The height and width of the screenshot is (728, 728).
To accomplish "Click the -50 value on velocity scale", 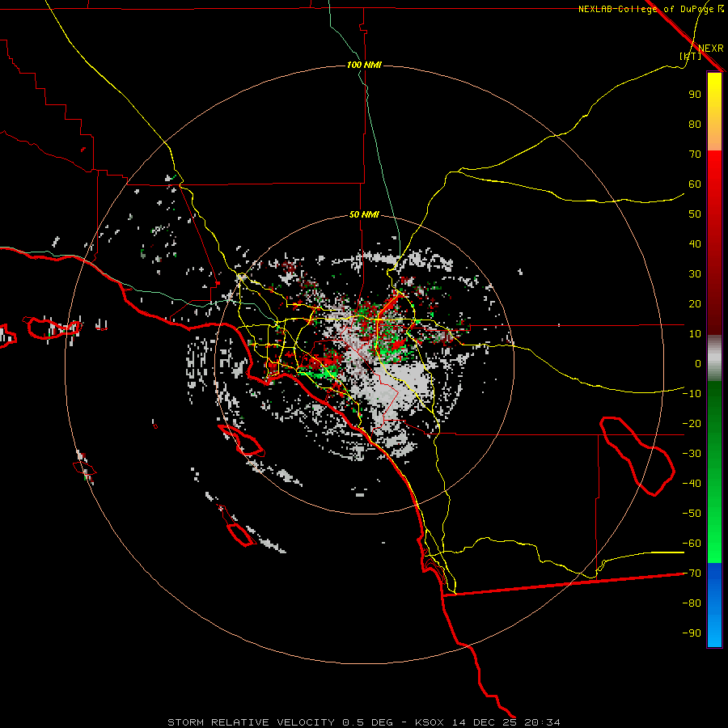I will click(x=692, y=514).
